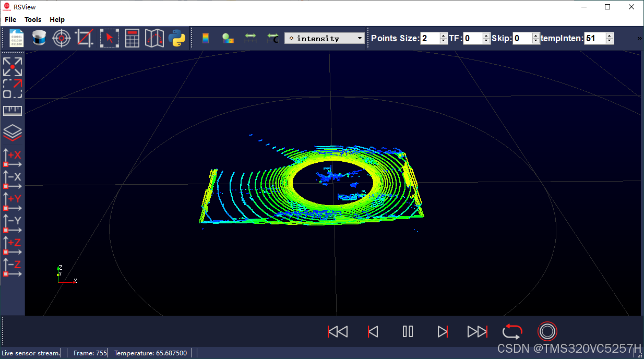The width and height of the screenshot is (644, 359).
Task: Click the Skip spinner arrows
Action: pos(536,38)
